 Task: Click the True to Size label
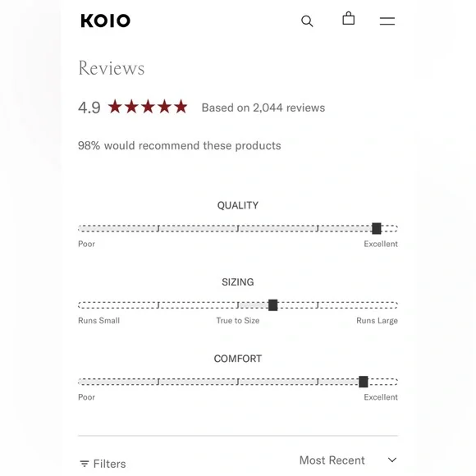[238, 321]
